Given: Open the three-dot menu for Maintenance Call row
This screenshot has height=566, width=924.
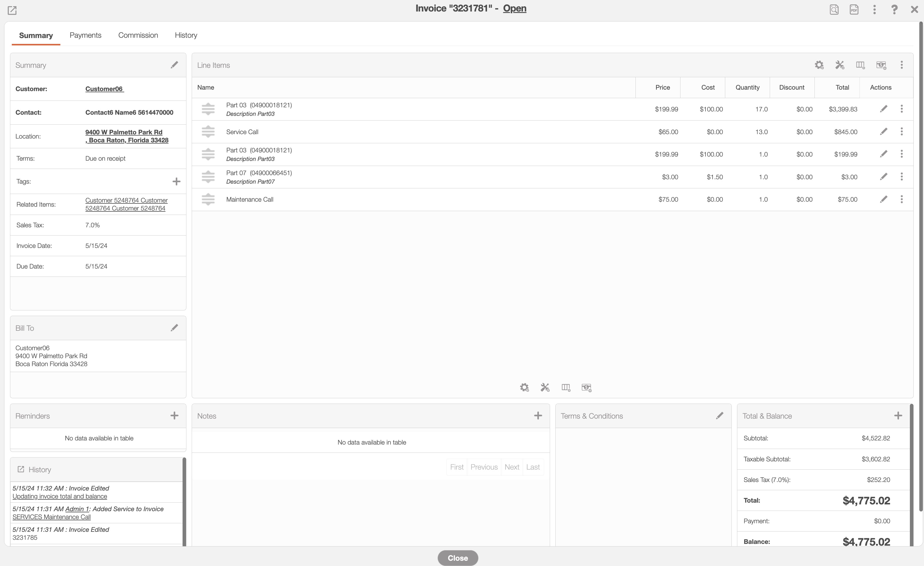Looking at the screenshot, I should (x=902, y=199).
